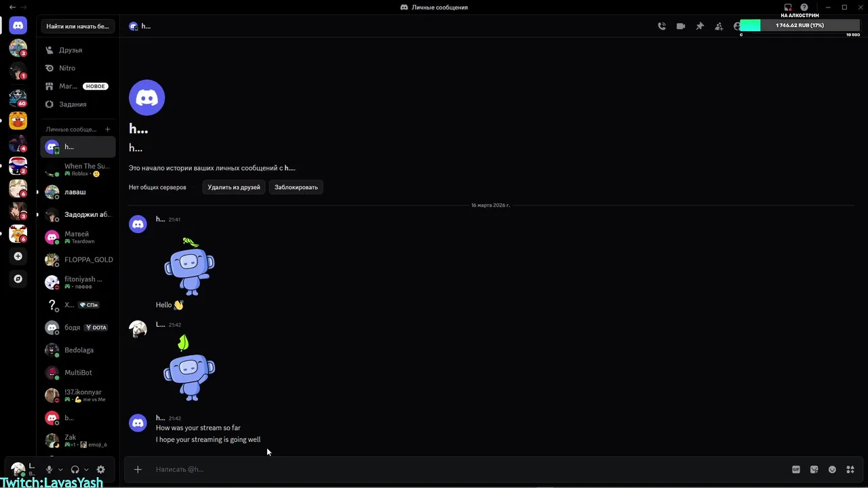868x488 pixels.
Task: Click the first waving Wumpus sticker
Action: point(189,266)
